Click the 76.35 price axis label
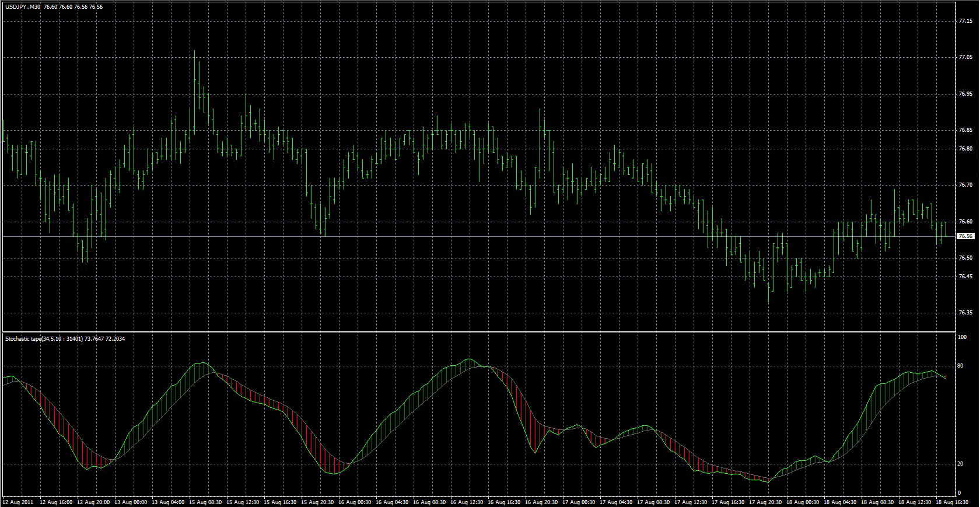The width and height of the screenshot is (980, 507). 965,313
